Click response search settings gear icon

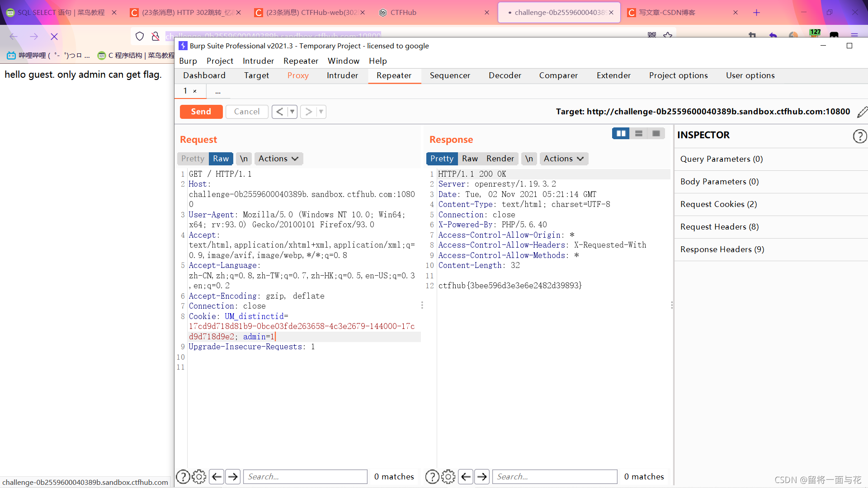pos(448,477)
